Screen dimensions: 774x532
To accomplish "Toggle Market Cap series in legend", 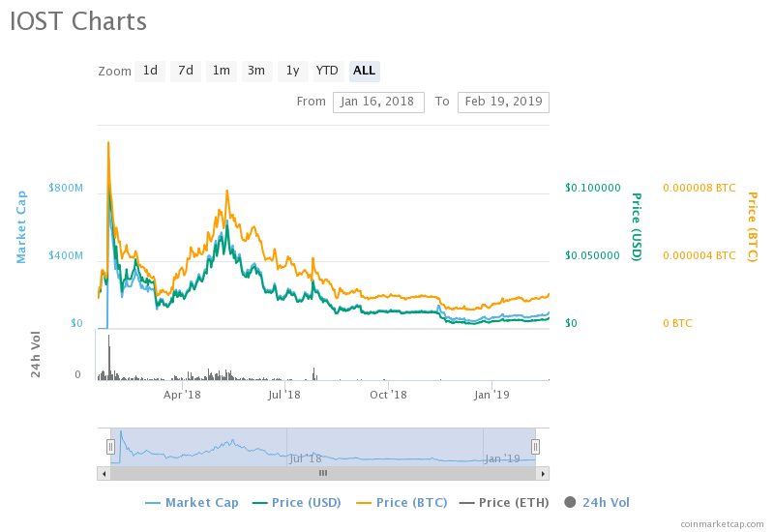I will (x=192, y=503).
